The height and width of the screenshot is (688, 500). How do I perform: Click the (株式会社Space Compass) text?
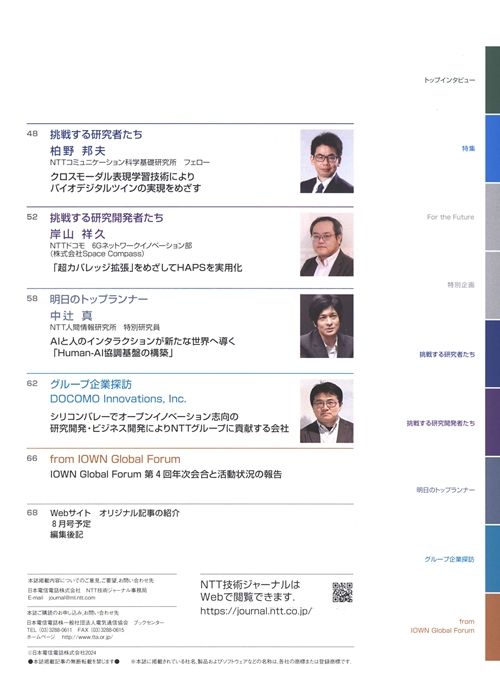pos(97,254)
